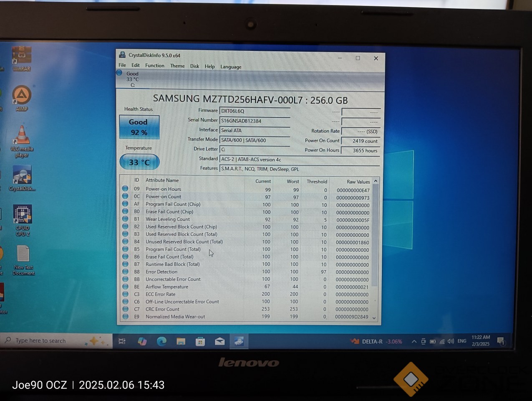This screenshot has width=532, height=401.
Task: Click the CRC Error Count status circle
Action: click(125, 309)
